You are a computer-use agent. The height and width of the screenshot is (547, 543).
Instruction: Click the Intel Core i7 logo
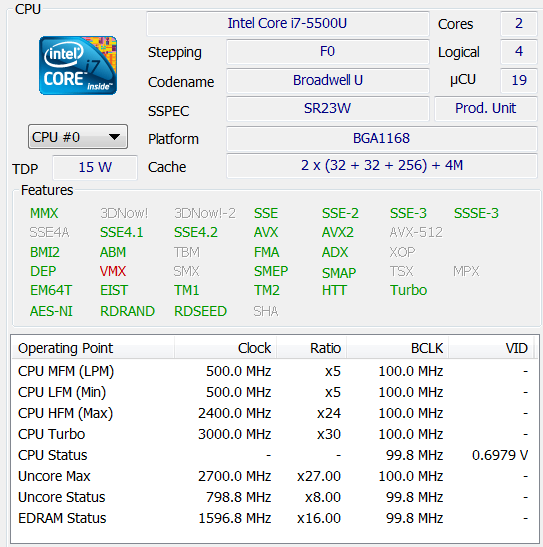click(x=78, y=65)
